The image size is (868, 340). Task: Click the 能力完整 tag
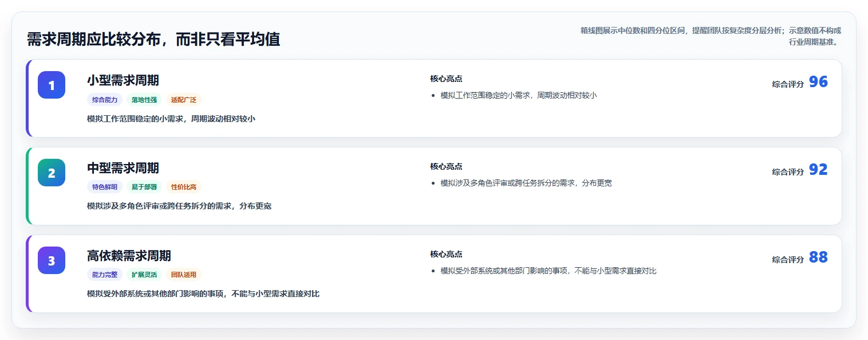point(105,275)
